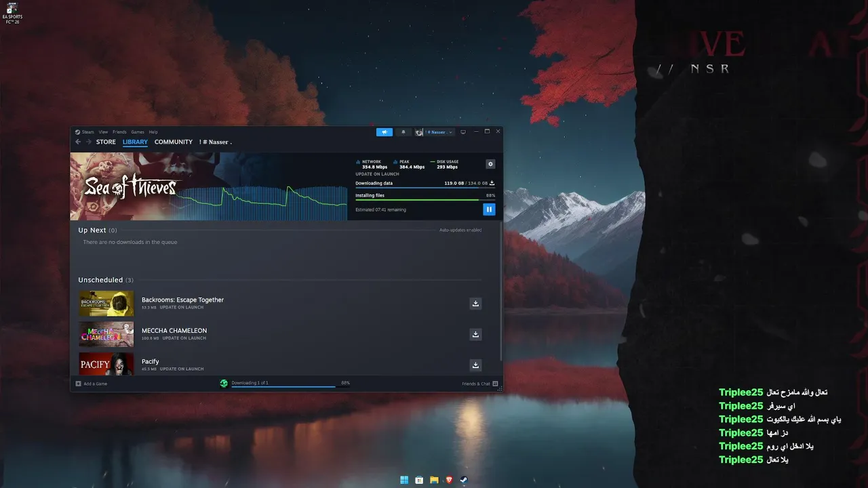868x488 pixels.
Task: Open Microsoft Store from the taskbar
Action: click(419, 480)
